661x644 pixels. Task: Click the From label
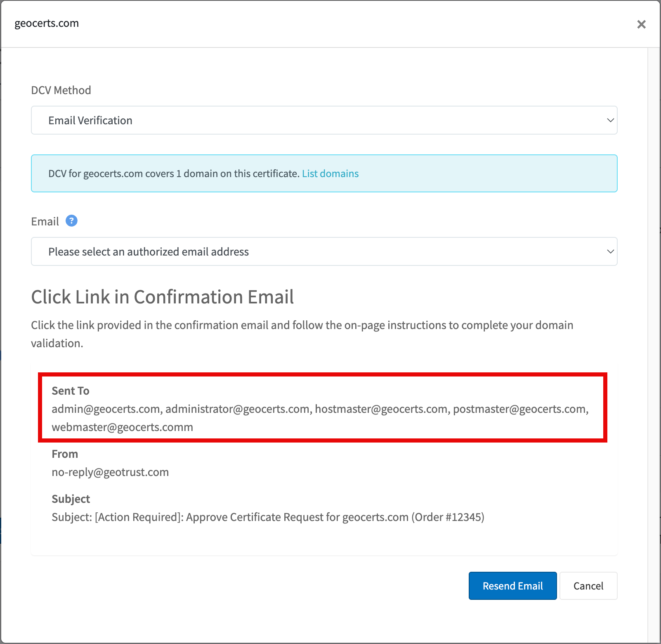[x=65, y=454]
